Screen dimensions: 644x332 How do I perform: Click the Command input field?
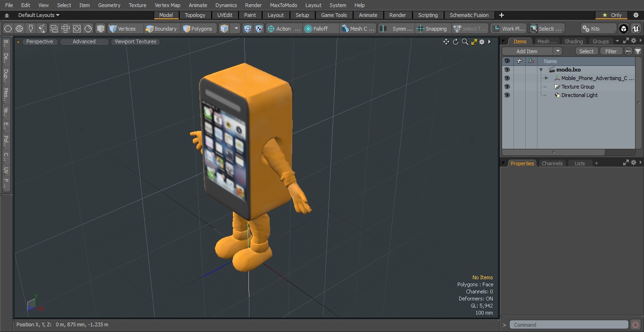(x=569, y=325)
